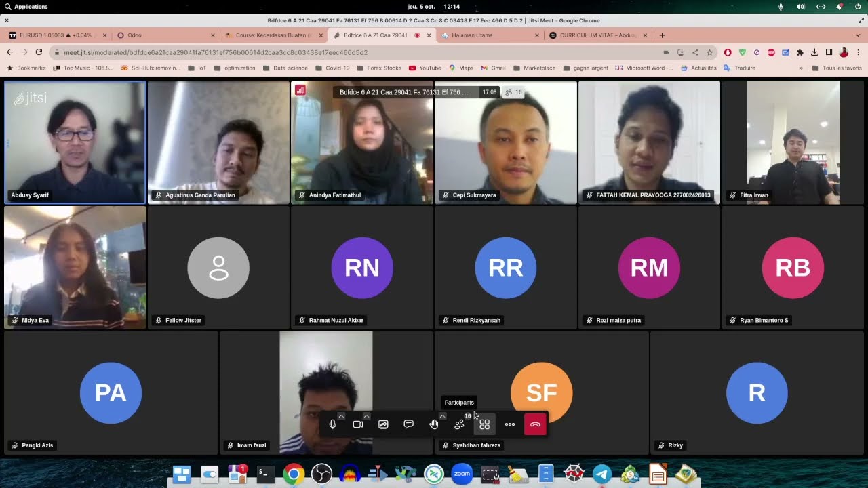Open the Chrome three-dot menu
The width and height of the screenshot is (868, 488).
point(859,52)
